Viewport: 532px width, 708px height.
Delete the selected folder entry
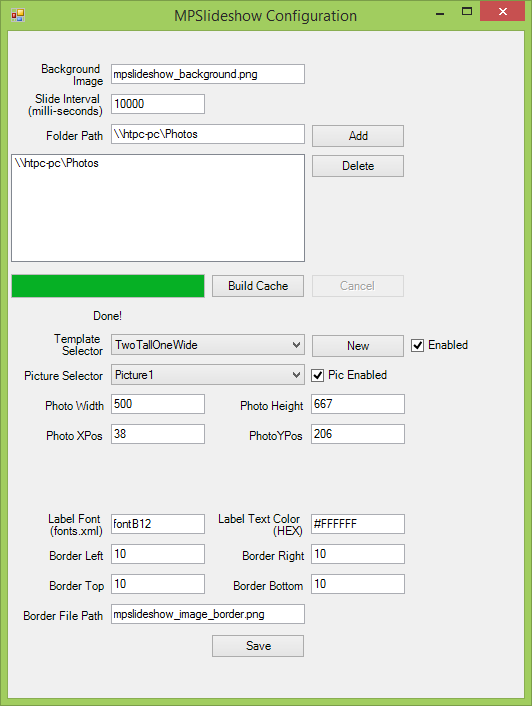click(x=358, y=166)
